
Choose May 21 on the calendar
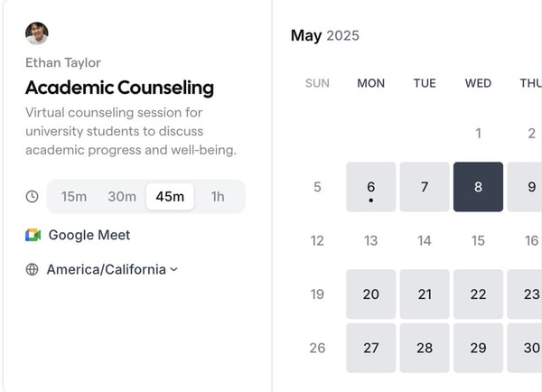(425, 294)
